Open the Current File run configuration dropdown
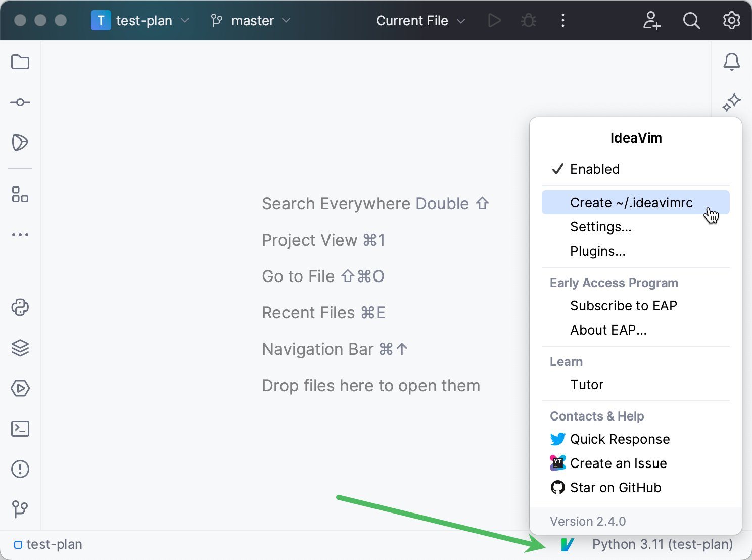This screenshot has width=752, height=560. tap(420, 20)
